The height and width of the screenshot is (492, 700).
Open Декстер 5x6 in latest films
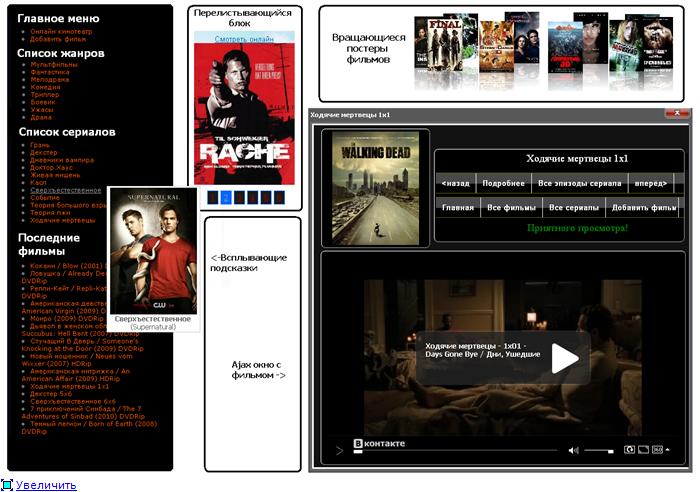pos(51,394)
